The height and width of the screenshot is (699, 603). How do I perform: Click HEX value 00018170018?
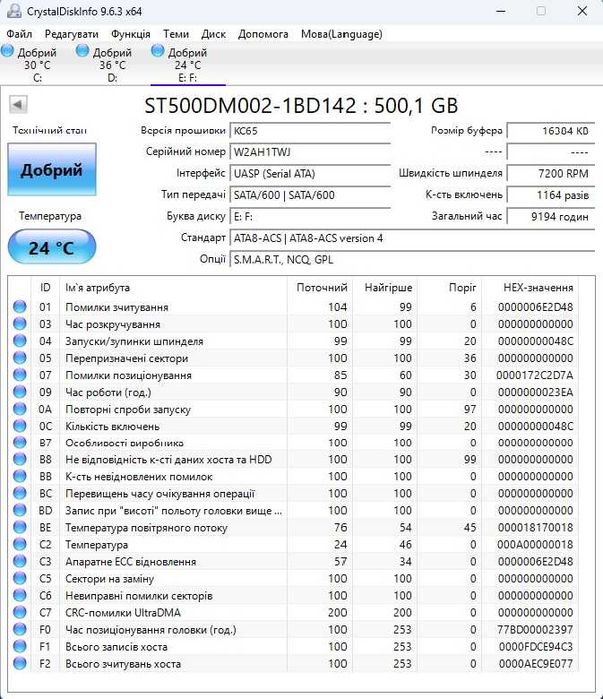[535, 527]
